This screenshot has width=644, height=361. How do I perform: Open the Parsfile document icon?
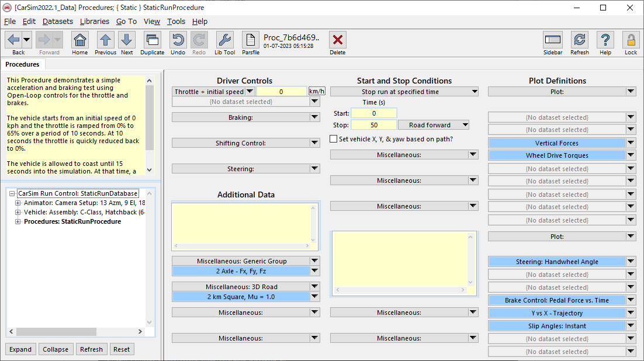[x=251, y=40]
